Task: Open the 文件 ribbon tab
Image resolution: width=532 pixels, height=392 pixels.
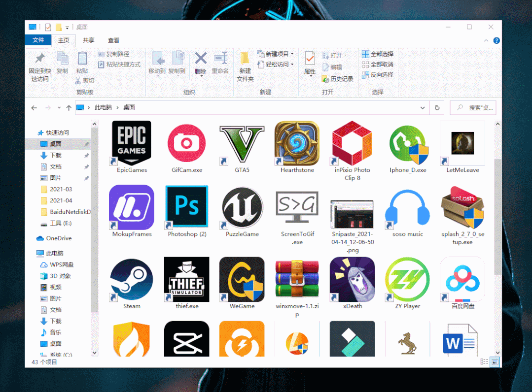Action: (38, 40)
